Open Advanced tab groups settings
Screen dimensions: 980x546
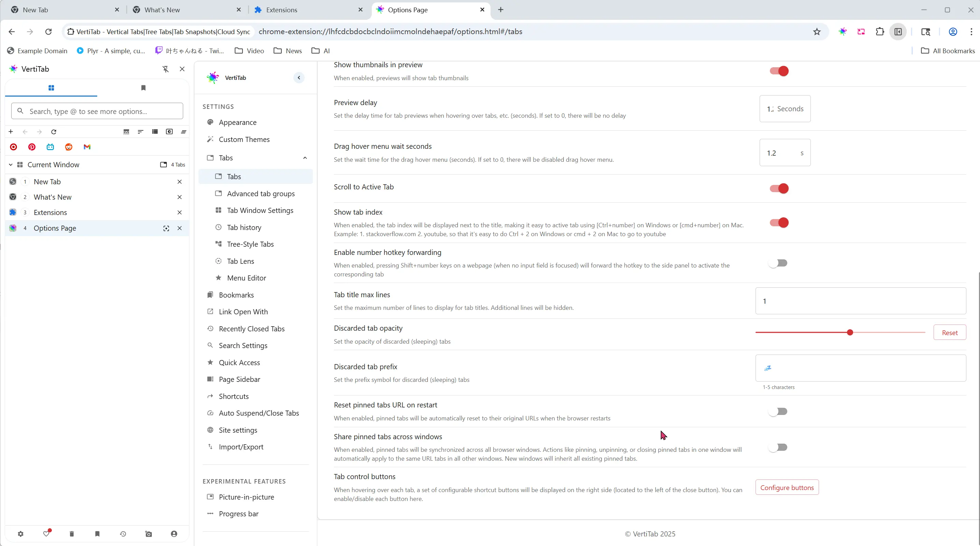coord(255,194)
